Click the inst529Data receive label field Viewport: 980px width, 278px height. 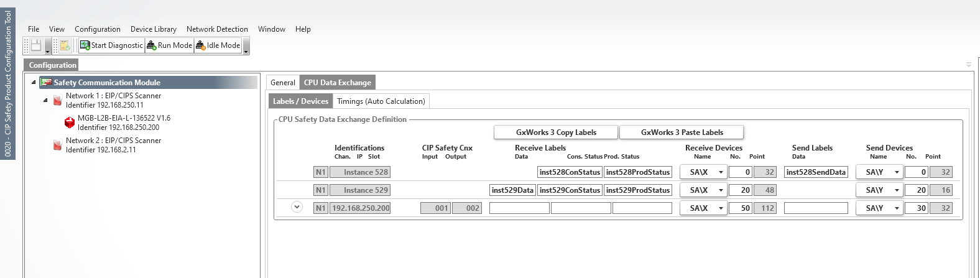pyautogui.click(x=512, y=190)
